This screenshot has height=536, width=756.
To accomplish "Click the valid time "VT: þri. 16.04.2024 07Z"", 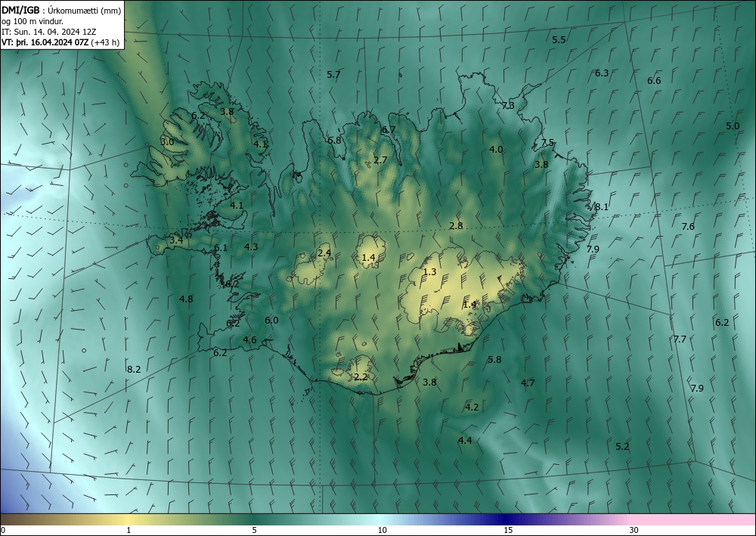I will coord(45,42).
